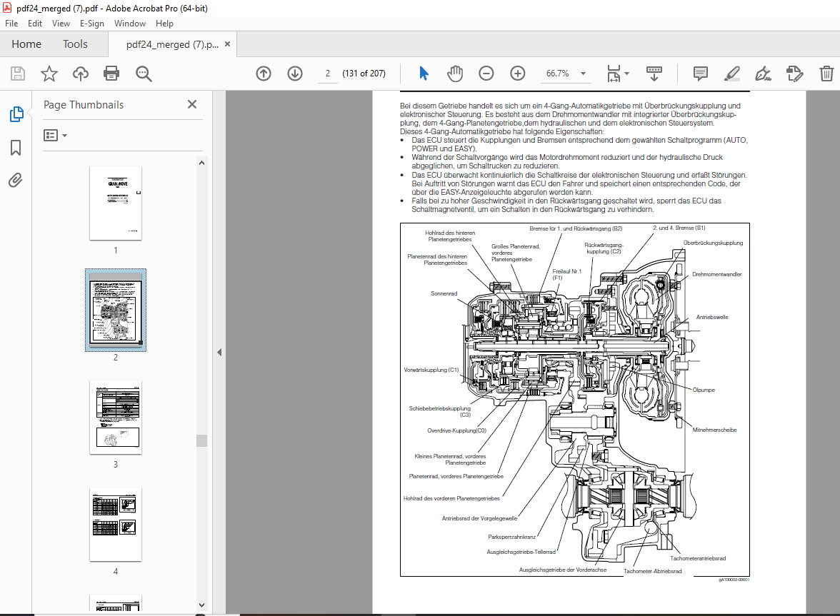This screenshot has height=616, width=840.
Task: Select the Highlight text pen
Action: (x=731, y=74)
